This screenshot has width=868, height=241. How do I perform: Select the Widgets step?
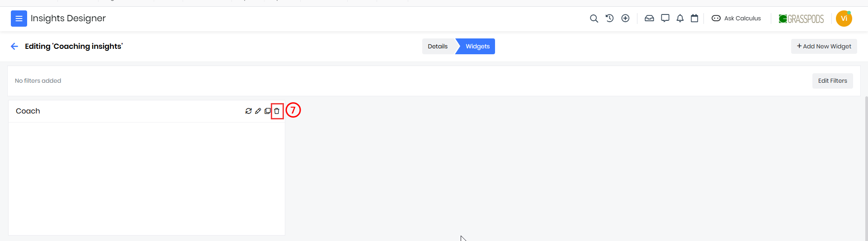[x=477, y=46]
